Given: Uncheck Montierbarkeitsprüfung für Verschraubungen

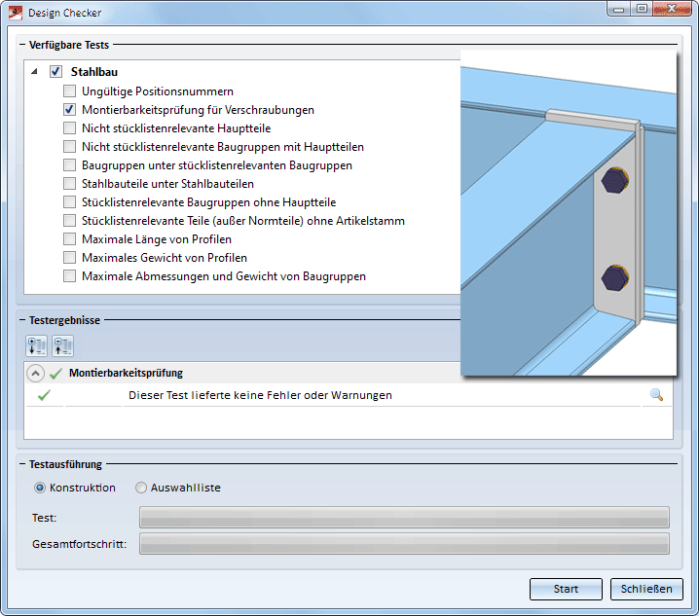Looking at the screenshot, I should (69, 110).
